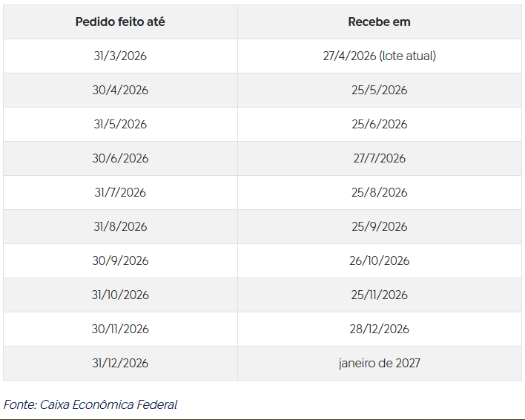Click the "Recebe em" column header
525x420 pixels.
pyautogui.click(x=379, y=22)
